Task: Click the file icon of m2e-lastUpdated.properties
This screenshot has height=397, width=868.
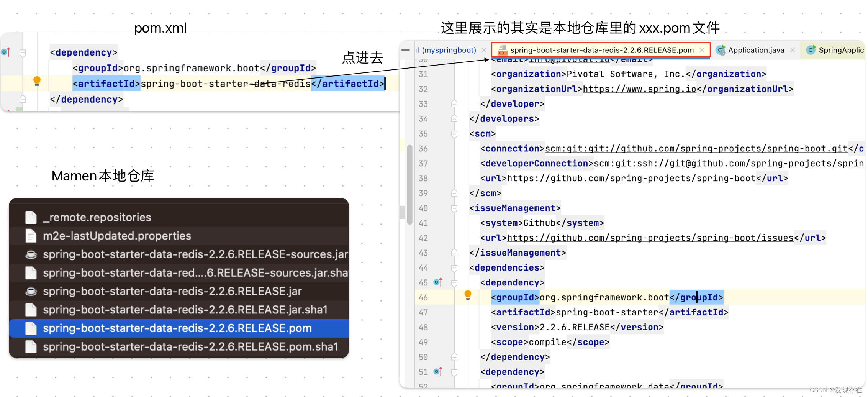Action: tap(31, 236)
